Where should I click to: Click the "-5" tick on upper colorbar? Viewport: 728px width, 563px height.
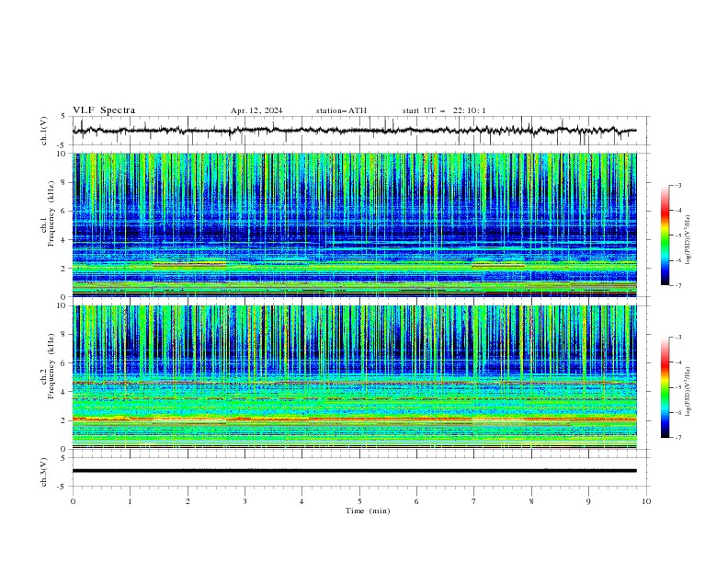pos(677,236)
